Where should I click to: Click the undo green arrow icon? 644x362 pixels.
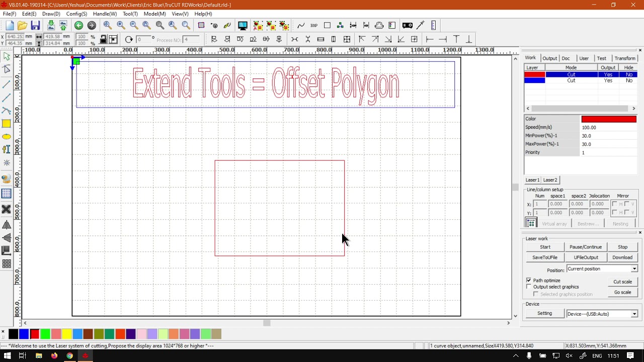tap(78, 26)
